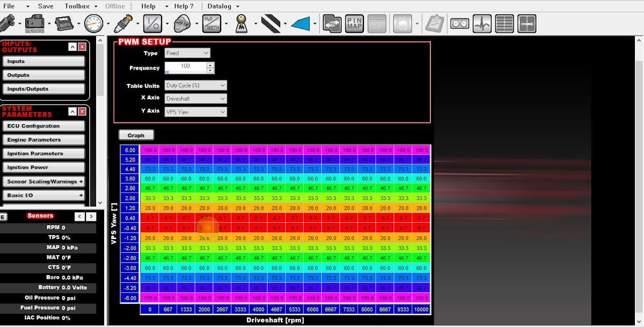
Task: Select the pressure gauge toolbar icon
Action: (94, 24)
